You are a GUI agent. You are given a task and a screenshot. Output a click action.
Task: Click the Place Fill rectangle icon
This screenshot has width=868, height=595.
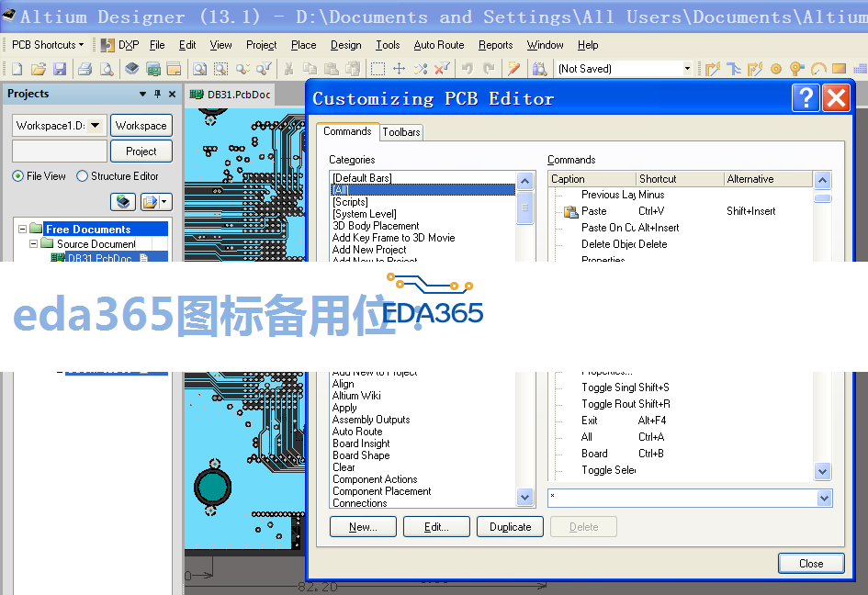[x=840, y=69]
